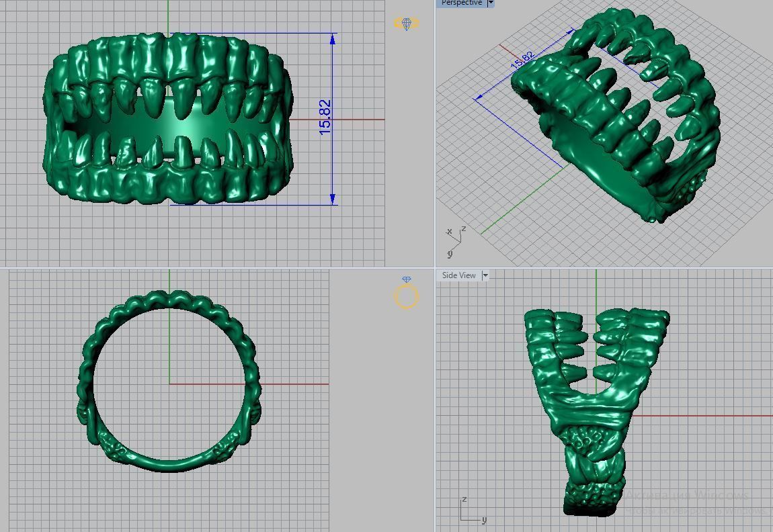Click the z-y axis indicator in Side View
Screen dimensions: 773x532
tap(473, 511)
